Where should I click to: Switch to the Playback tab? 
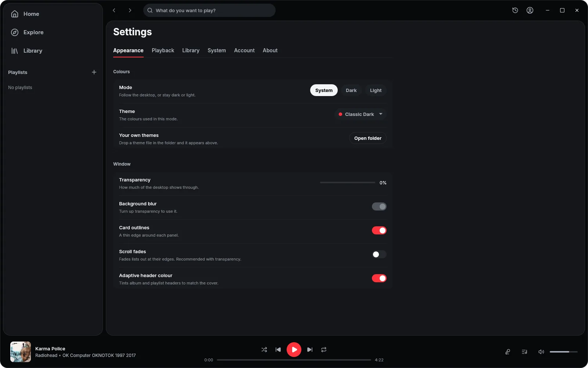[x=163, y=50]
